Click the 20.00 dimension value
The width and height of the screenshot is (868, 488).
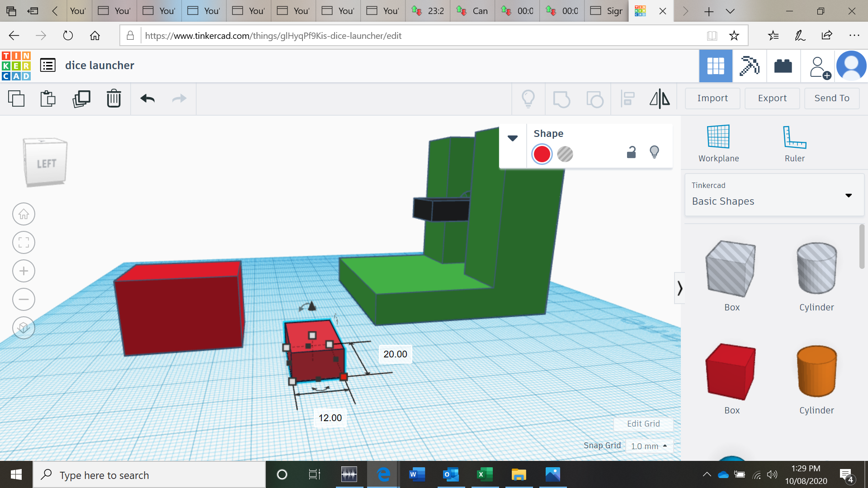[395, 354]
